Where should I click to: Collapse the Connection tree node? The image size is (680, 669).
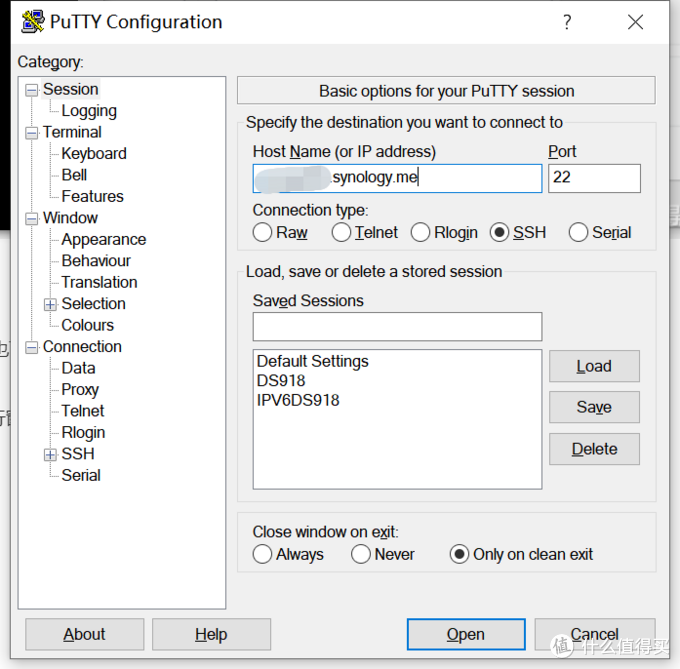click(31, 347)
